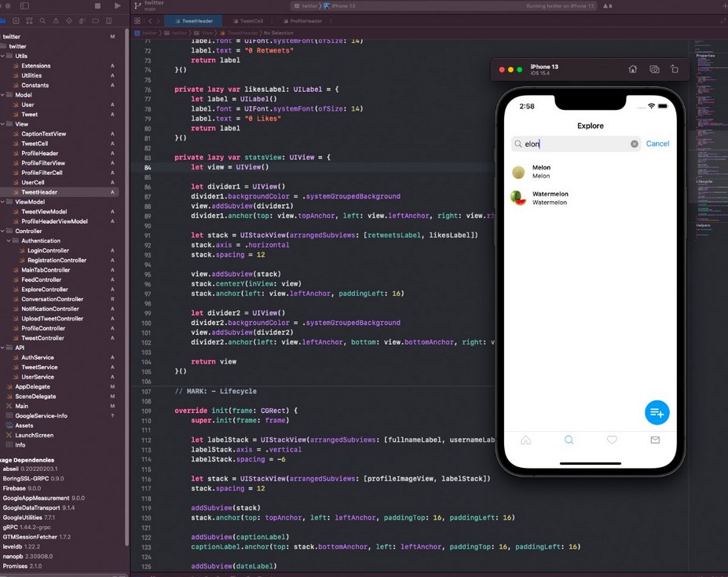Switch to the ProfileHeader editor tab

(x=303, y=21)
